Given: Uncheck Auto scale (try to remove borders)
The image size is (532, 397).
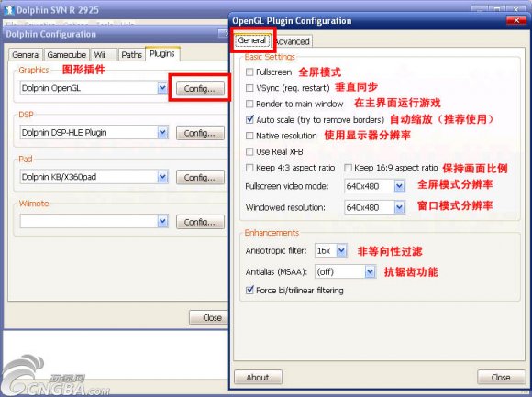Looking at the screenshot, I should pos(249,119).
